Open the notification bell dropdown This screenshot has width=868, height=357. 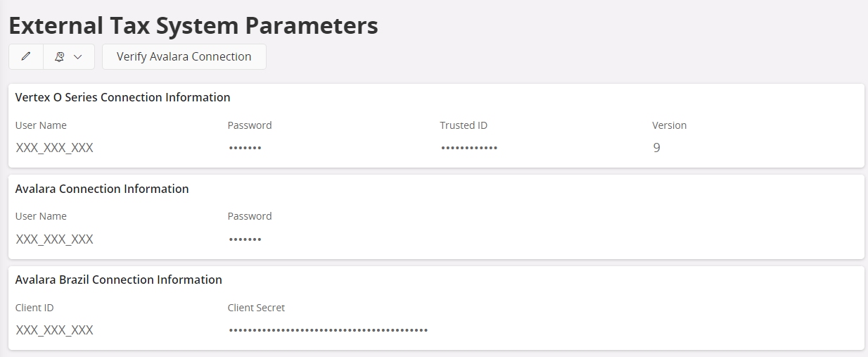pos(68,57)
